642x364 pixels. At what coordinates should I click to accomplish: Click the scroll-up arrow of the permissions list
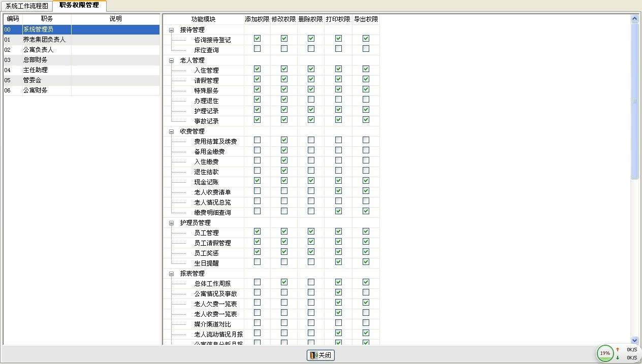pos(634,19)
